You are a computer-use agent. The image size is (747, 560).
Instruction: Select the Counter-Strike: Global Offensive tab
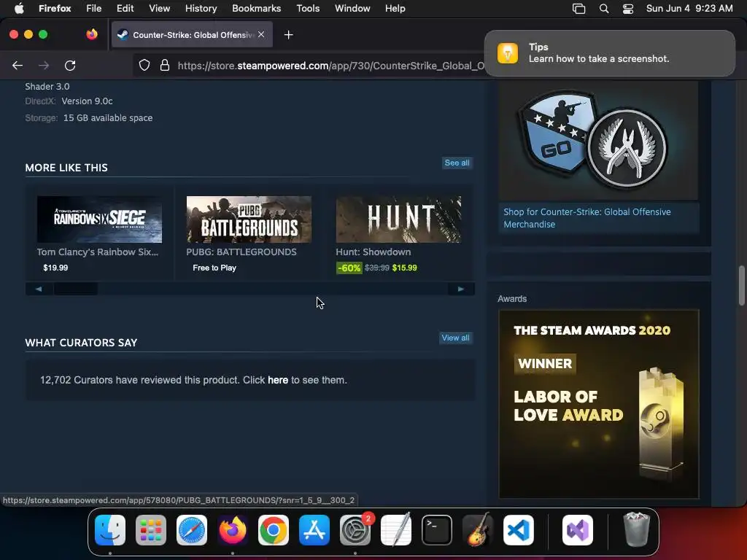pos(192,34)
